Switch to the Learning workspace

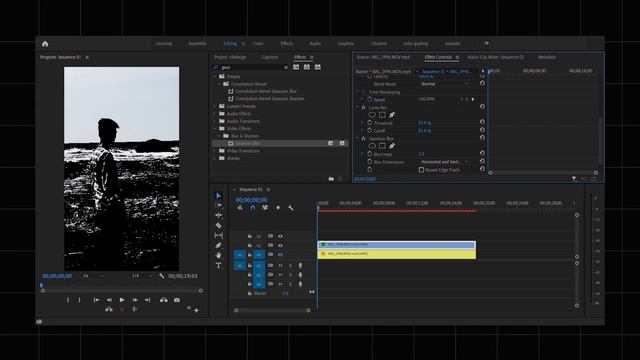coord(164,44)
